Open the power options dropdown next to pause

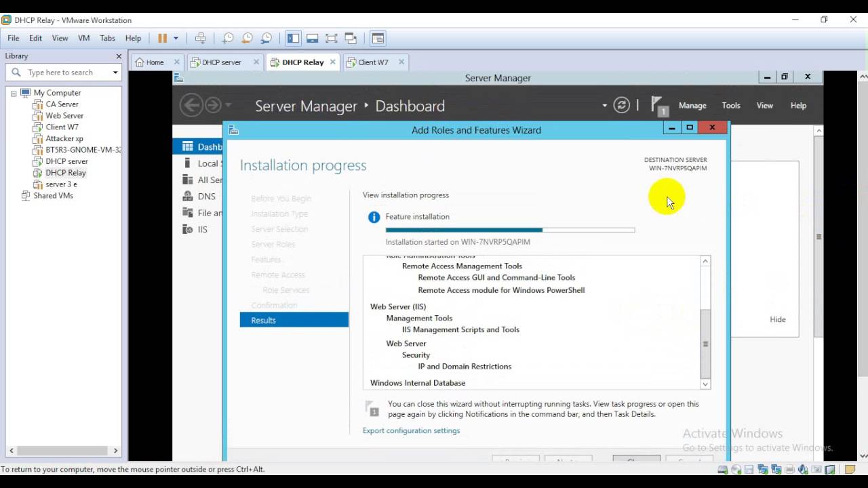[x=176, y=39]
